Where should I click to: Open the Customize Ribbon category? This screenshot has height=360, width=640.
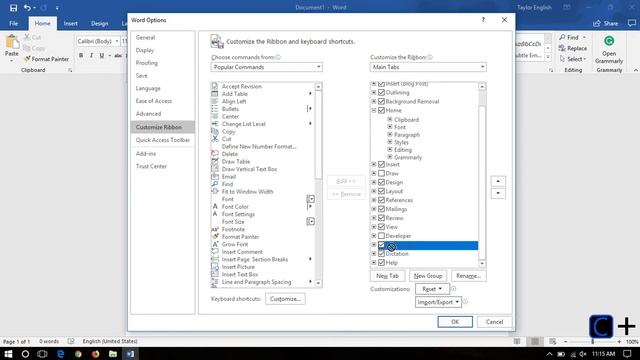pyautogui.click(x=162, y=127)
